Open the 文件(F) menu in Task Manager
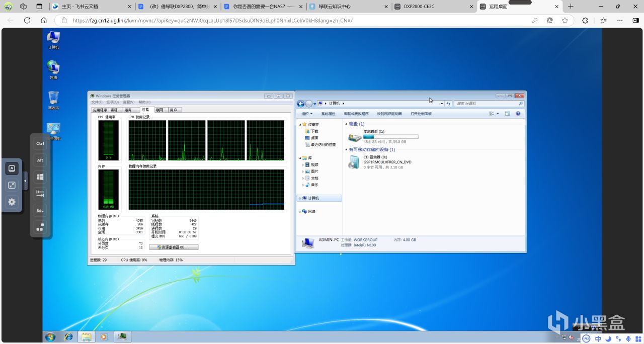Screen dimensions: 644x344 [97, 102]
